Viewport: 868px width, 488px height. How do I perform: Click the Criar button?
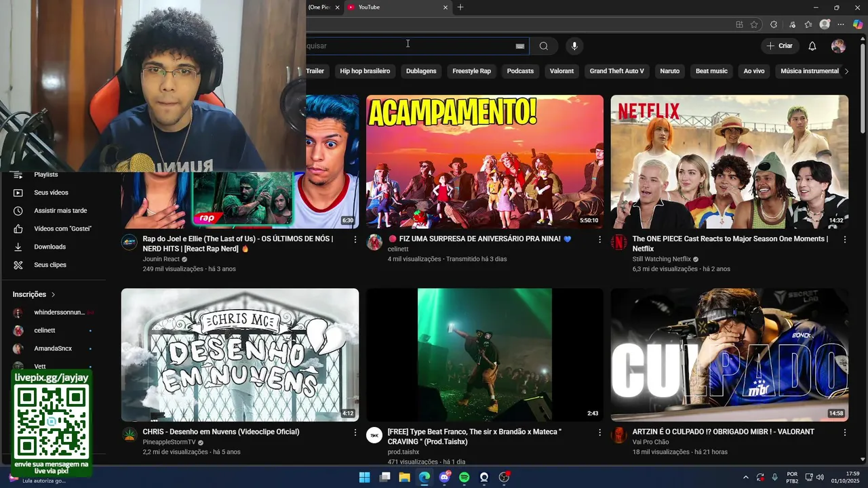779,46
